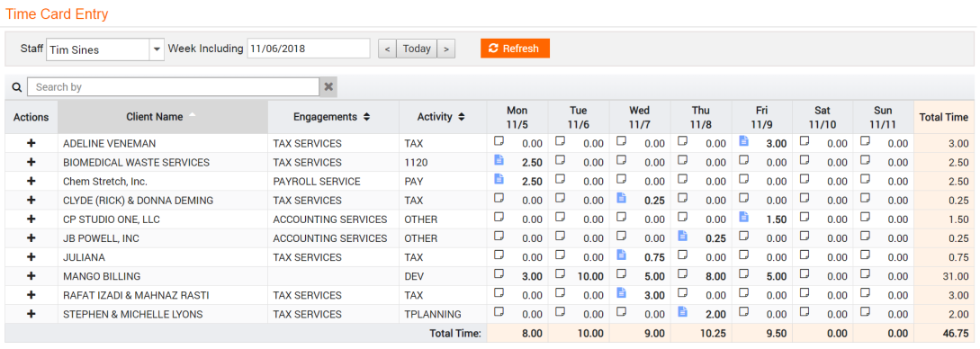
Task: Open blue note for Chem Stretch Monday
Action: 499,179
